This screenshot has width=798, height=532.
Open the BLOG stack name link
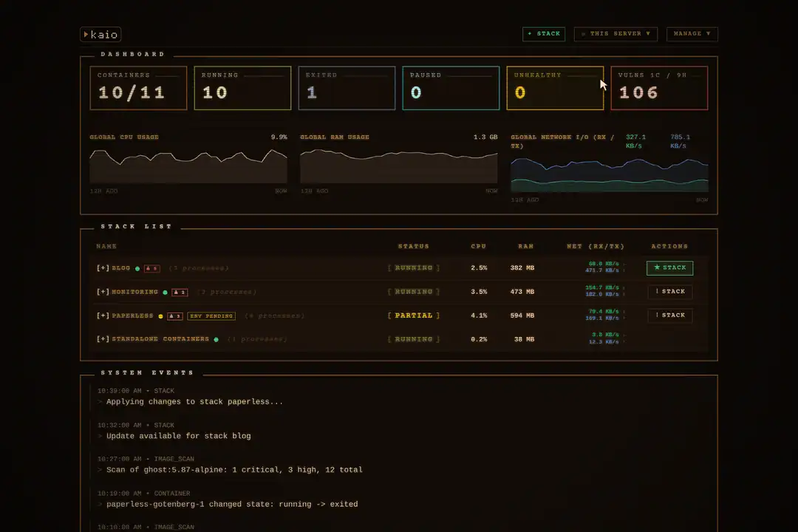pos(121,267)
